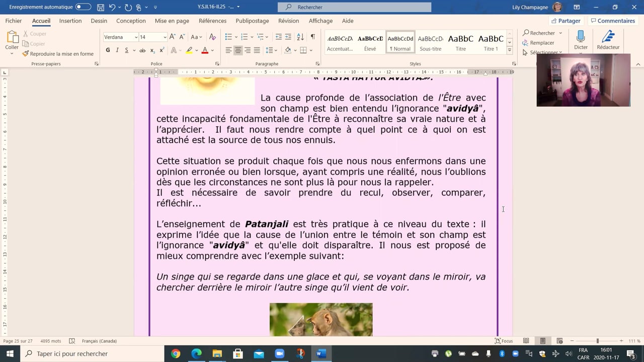Apply yellow text highlight color

pos(189,50)
